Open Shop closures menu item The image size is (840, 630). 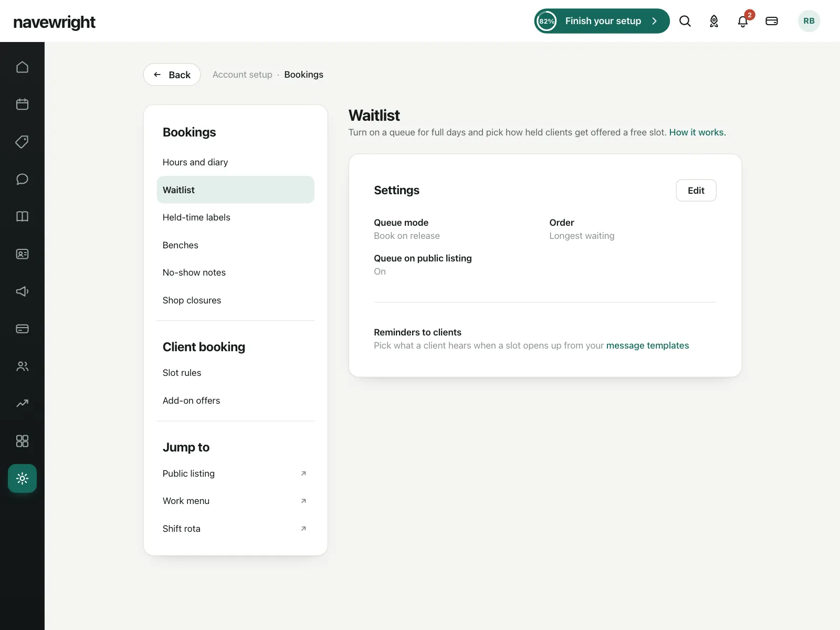click(235, 300)
